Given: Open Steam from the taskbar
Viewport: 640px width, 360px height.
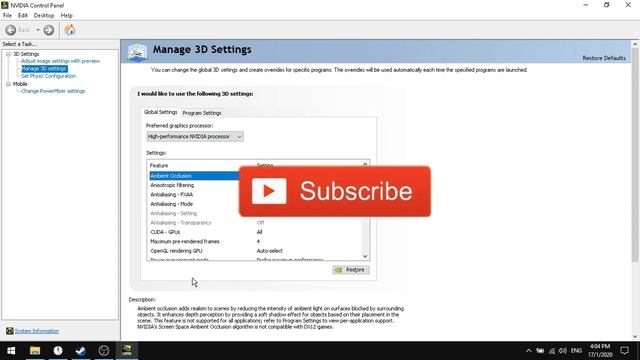Looking at the screenshot, I should (81, 351).
